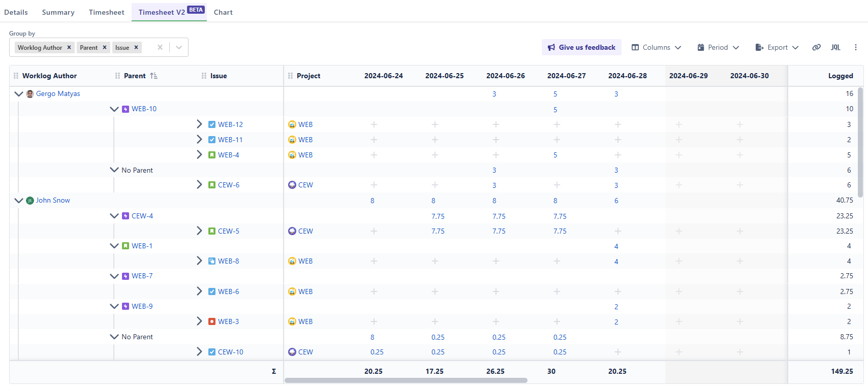Toggle Parent column sort order icon
The width and height of the screenshot is (868, 389).
(x=153, y=76)
